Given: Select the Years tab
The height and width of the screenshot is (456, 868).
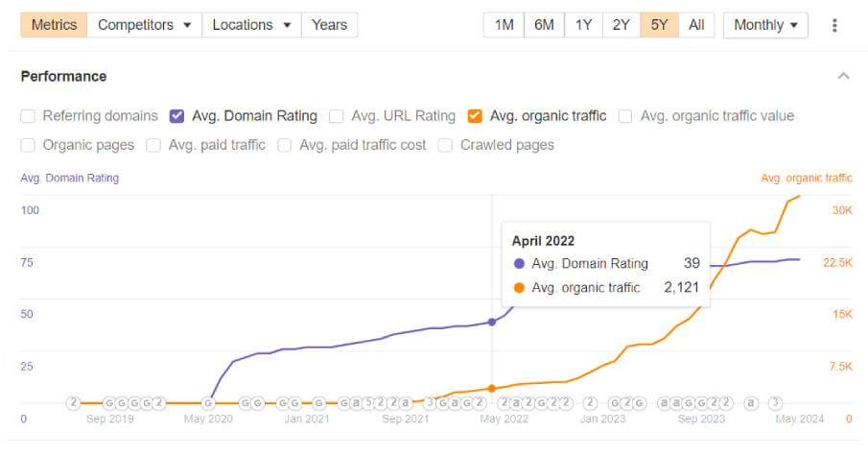Looking at the screenshot, I should [329, 25].
